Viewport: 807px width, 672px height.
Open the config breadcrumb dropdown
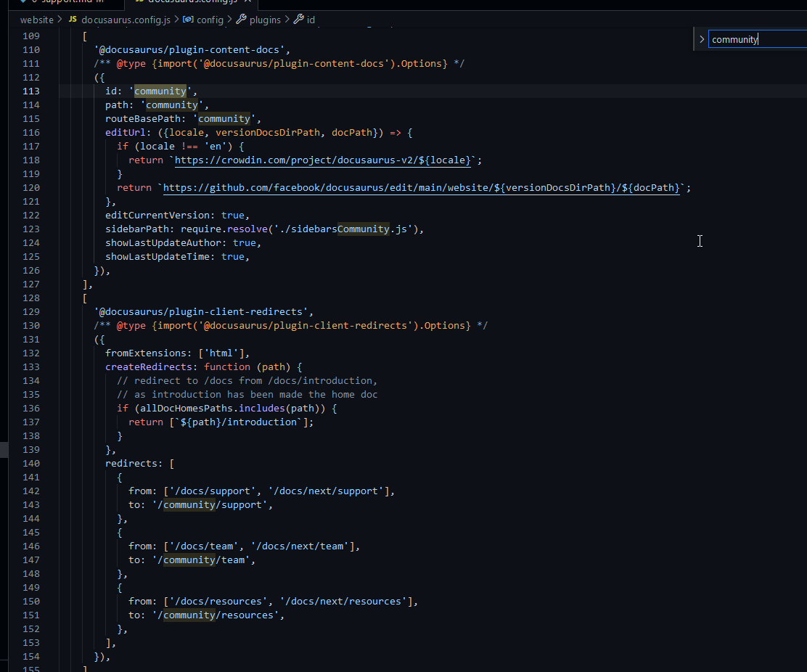tap(210, 20)
